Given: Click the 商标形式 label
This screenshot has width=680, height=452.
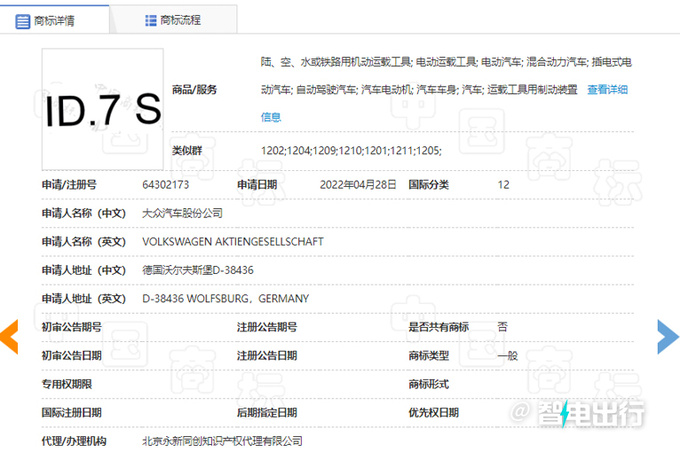Looking at the screenshot, I should pos(428,384).
